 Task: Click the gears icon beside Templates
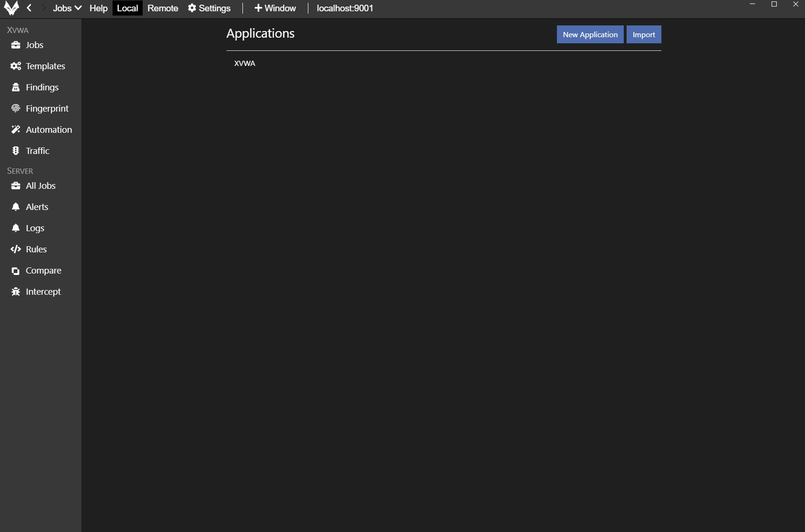[x=16, y=66]
